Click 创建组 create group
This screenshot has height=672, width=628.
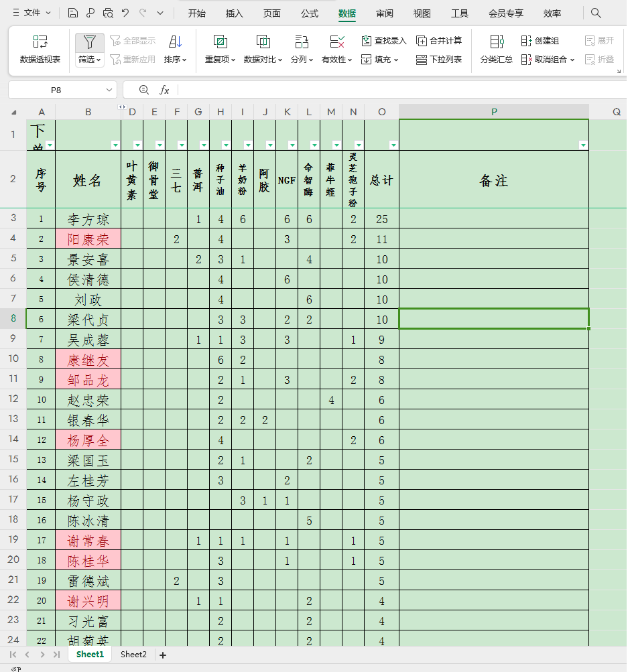coord(540,41)
